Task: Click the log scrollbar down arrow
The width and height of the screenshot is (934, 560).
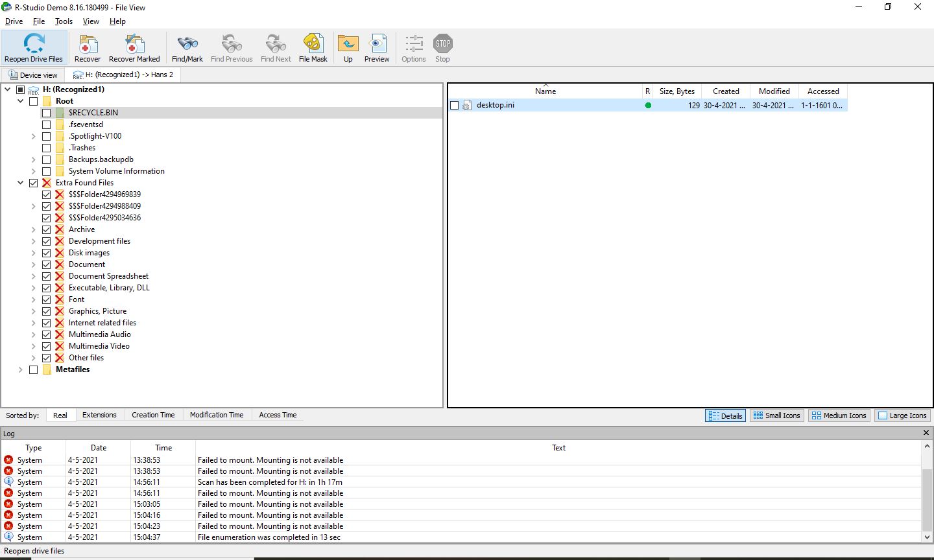Action: click(926, 537)
